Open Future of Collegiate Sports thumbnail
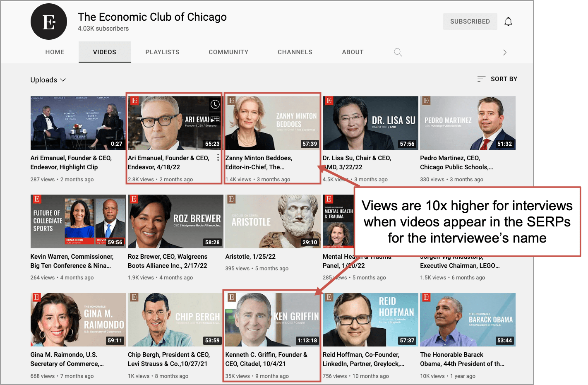 78,221
